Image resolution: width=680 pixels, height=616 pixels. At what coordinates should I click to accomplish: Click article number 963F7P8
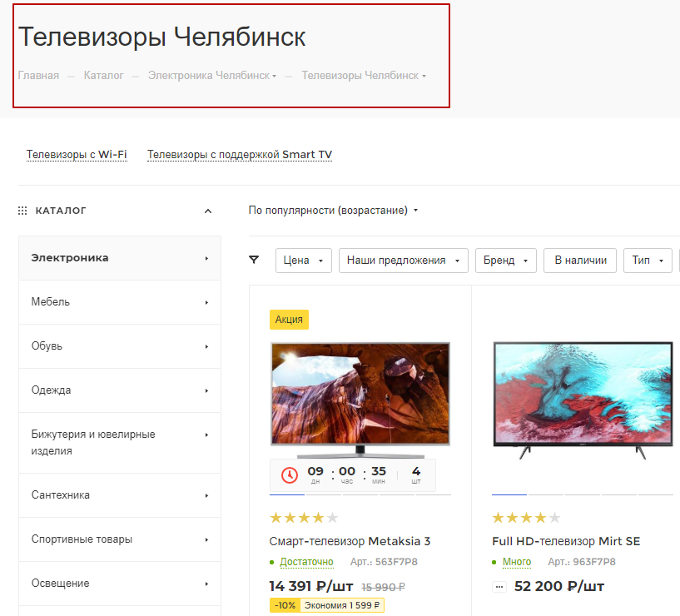pyautogui.click(x=582, y=562)
